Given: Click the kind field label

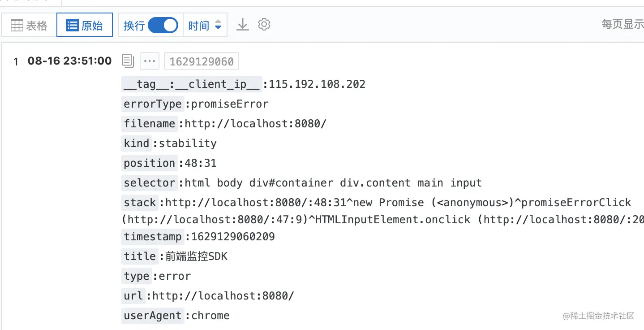Looking at the screenshot, I should tap(137, 143).
